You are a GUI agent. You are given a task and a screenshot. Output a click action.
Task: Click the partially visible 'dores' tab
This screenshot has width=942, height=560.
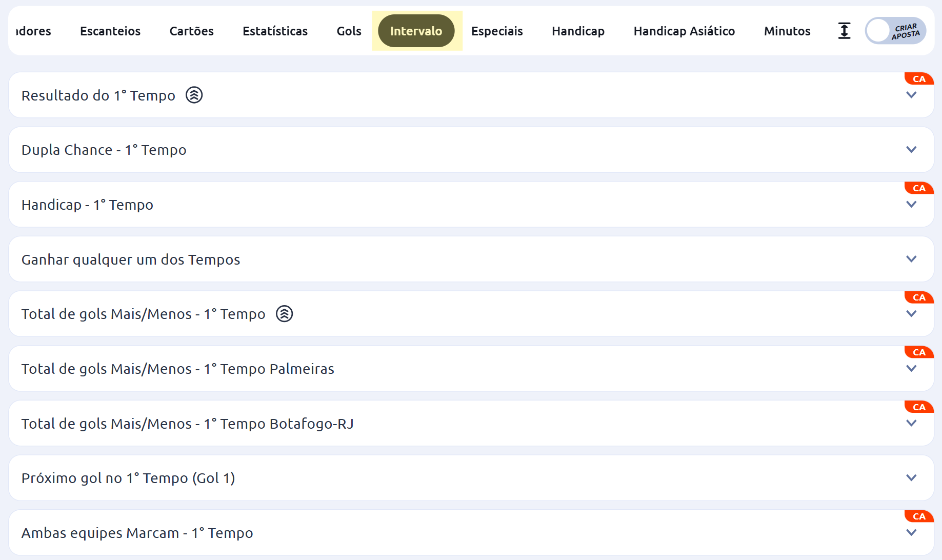coord(33,31)
